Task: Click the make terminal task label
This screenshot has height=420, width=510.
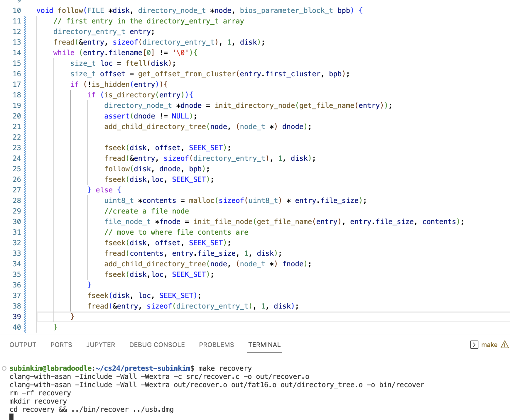Action: 489,345
